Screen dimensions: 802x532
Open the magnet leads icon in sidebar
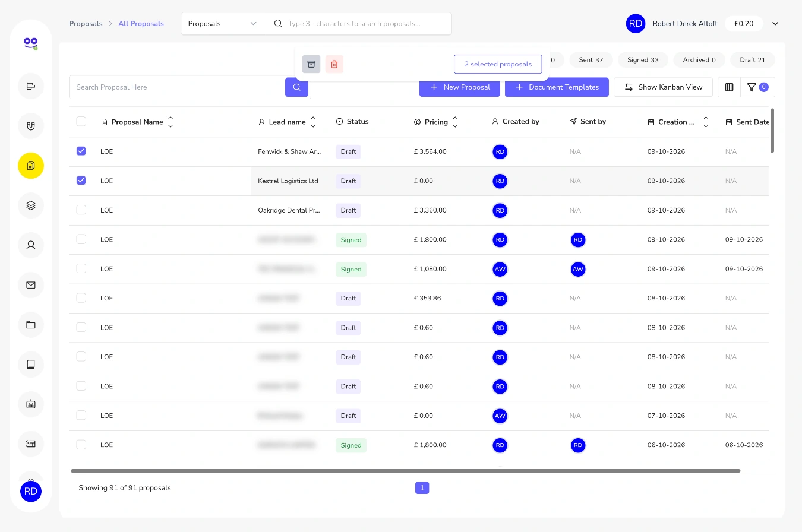click(x=31, y=126)
